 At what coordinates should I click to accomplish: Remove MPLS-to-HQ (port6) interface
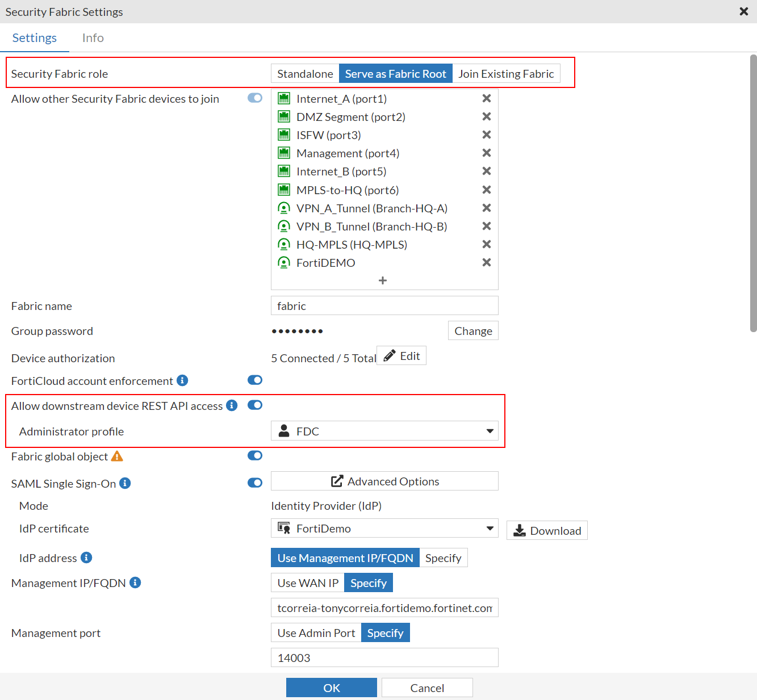487,190
